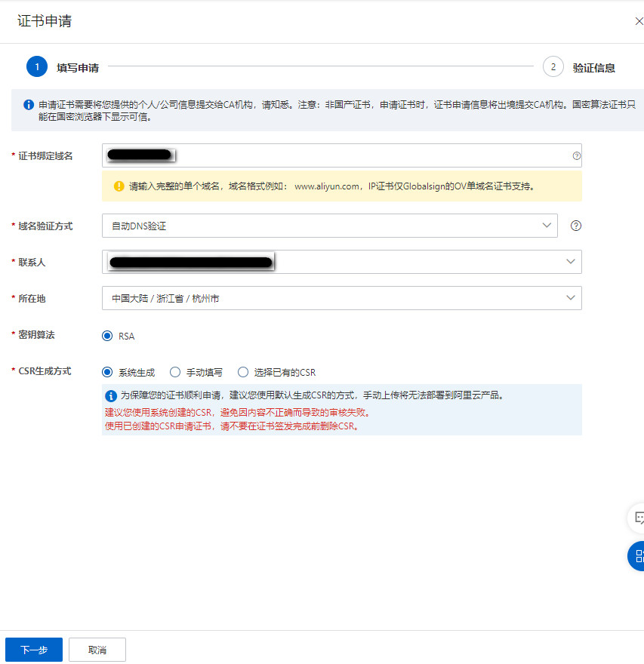Screen dimensions: 644x664
Task: Click the 验证信息 step label
Action: click(595, 66)
